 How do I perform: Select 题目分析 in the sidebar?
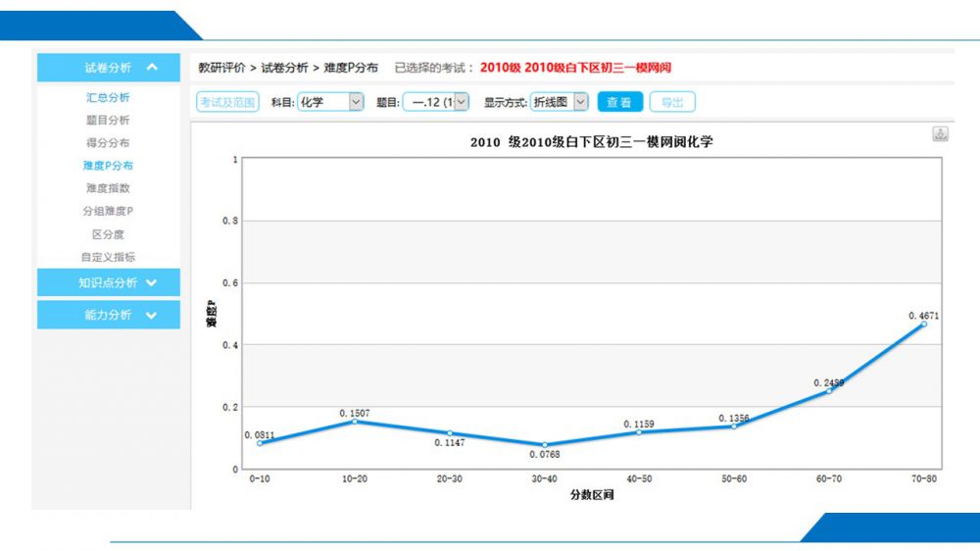coord(108,121)
